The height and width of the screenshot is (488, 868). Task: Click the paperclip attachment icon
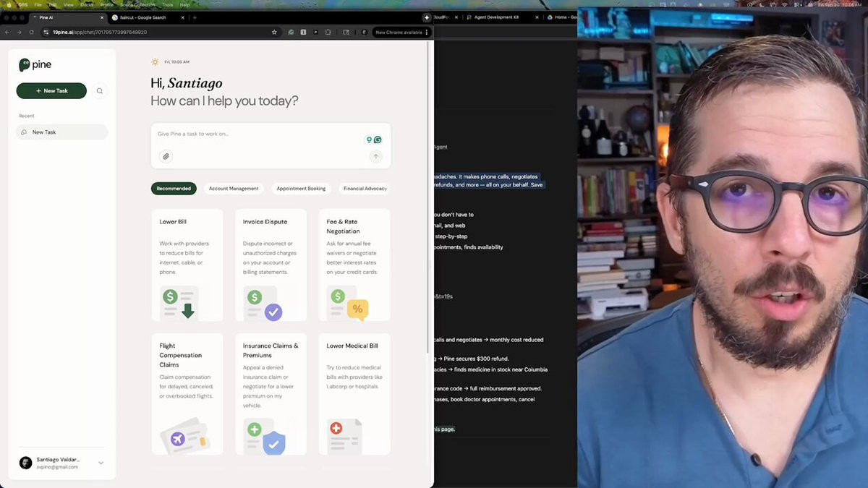pyautogui.click(x=166, y=156)
